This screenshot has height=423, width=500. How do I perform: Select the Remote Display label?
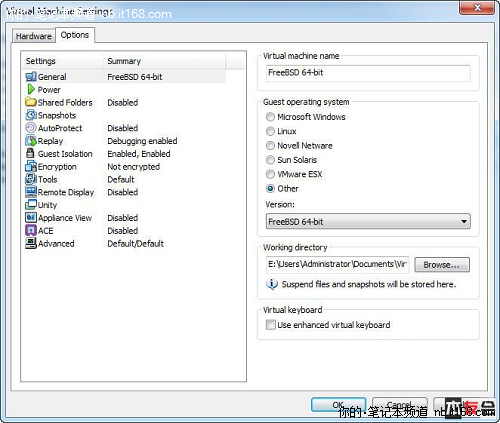click(x=66, y=192)
